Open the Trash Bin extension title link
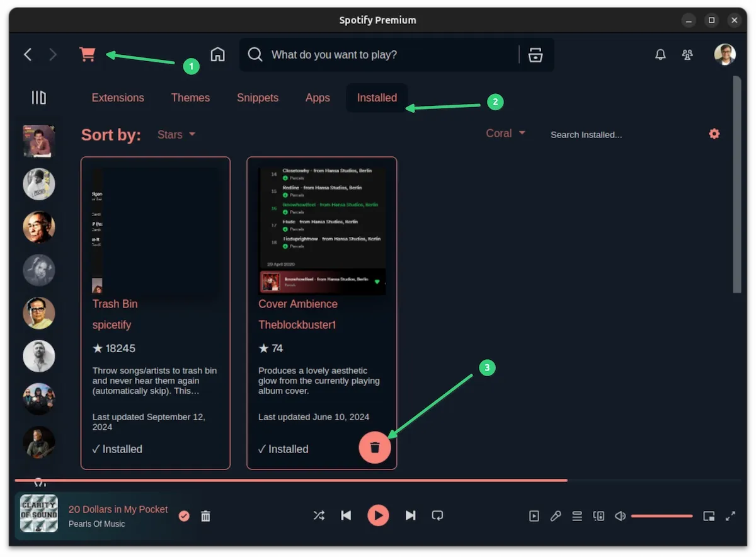The width and height of the screenshot is (756, 557). point(115,304)
